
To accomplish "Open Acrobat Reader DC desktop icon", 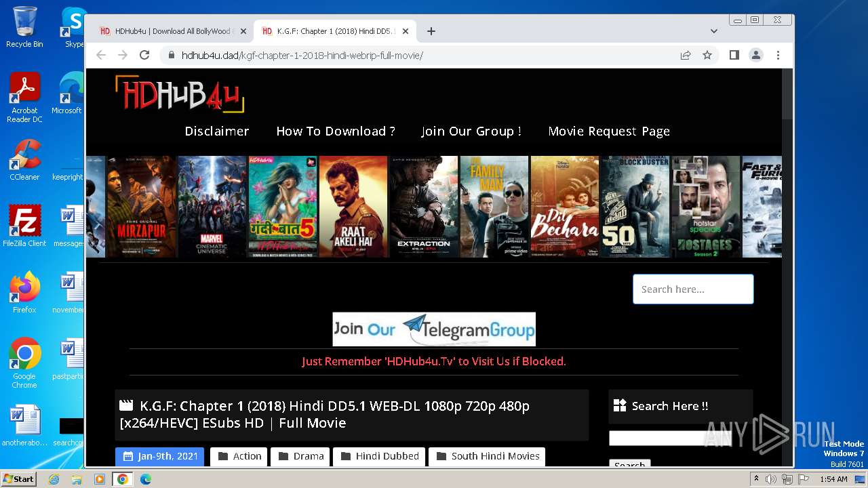I will coord(24,98).
